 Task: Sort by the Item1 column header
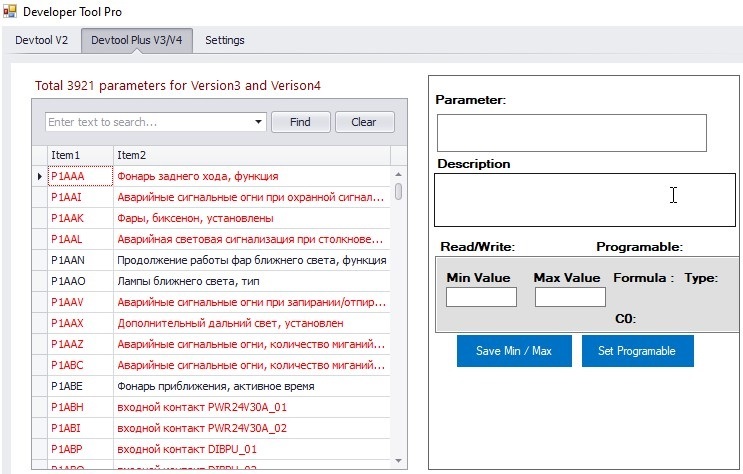(80, 155)
